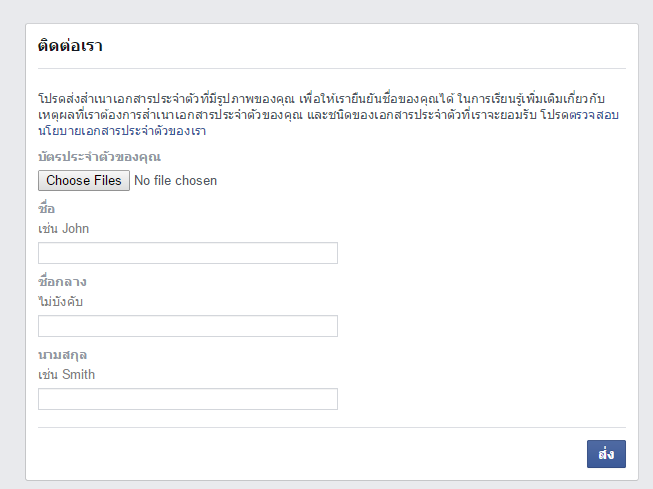Click the ไม่บังคับ optional hint text

61,301
